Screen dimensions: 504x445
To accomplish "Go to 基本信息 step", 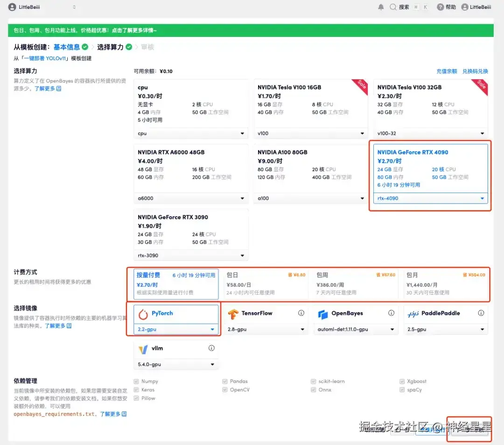I will tap(67, 47).
